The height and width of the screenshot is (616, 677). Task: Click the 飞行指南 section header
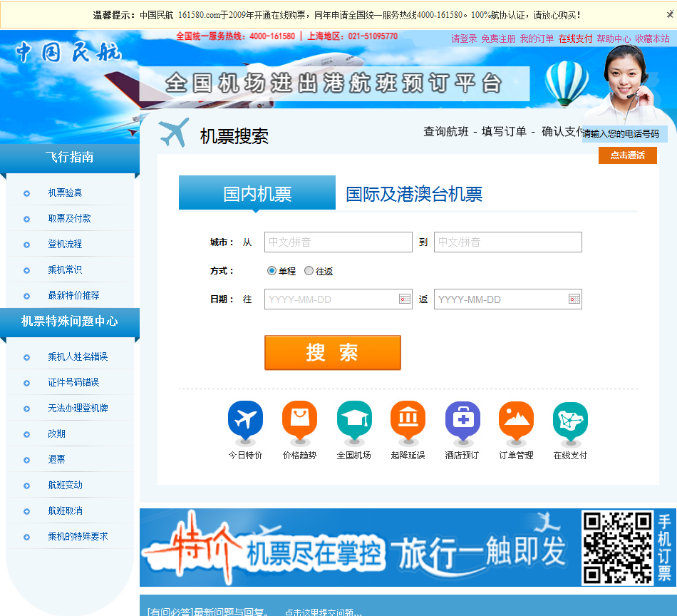click(70, 158)
